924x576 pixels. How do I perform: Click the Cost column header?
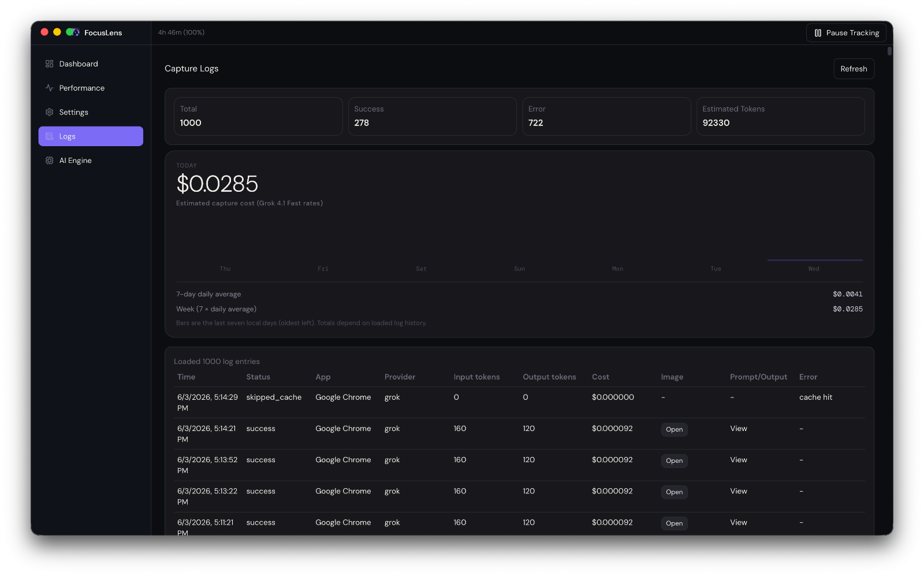(601, 377)
